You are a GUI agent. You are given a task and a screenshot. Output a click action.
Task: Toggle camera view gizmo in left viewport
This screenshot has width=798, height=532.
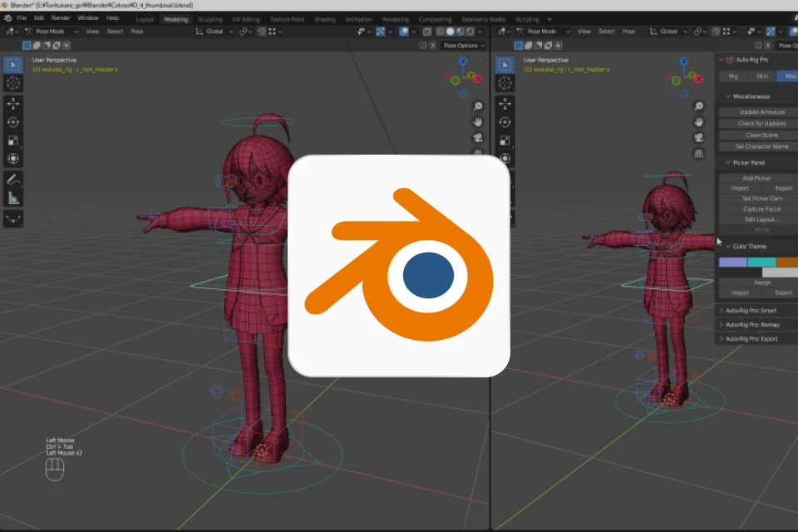478,137
